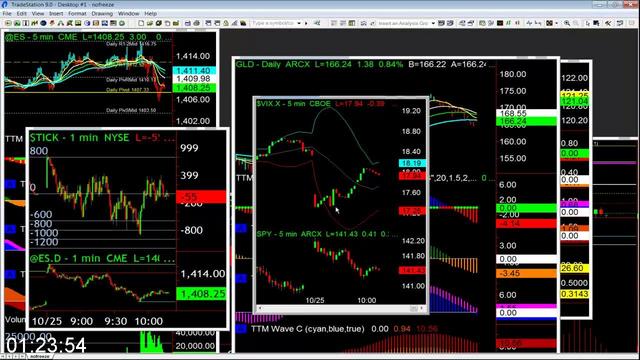
Task: Expand the Insert an Analysis Group dropdown
Action: [433, 23]
